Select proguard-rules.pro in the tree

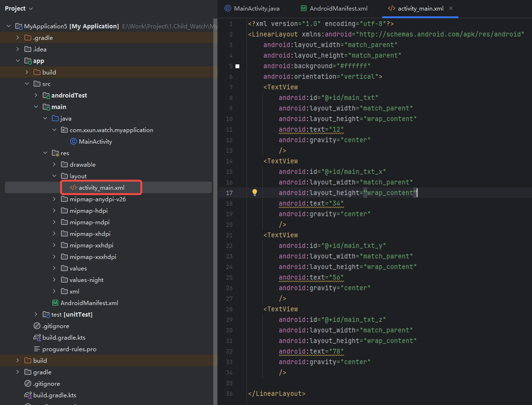coord(69,349)
